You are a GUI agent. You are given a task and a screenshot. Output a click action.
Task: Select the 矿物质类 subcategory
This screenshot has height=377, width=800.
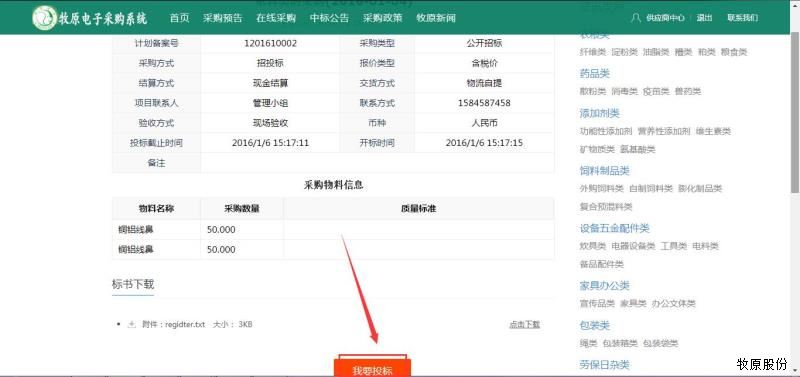[597, 149]
